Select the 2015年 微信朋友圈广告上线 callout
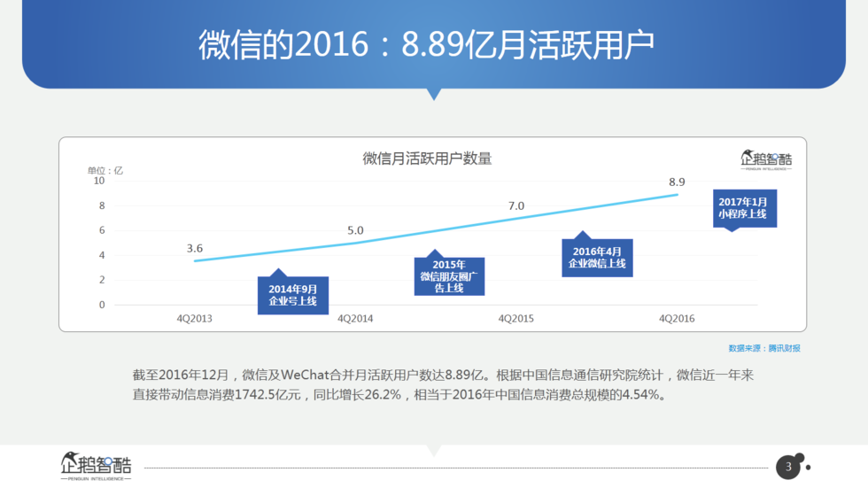The height and width of the screenshot is (488, 868). tap(449, 276)
